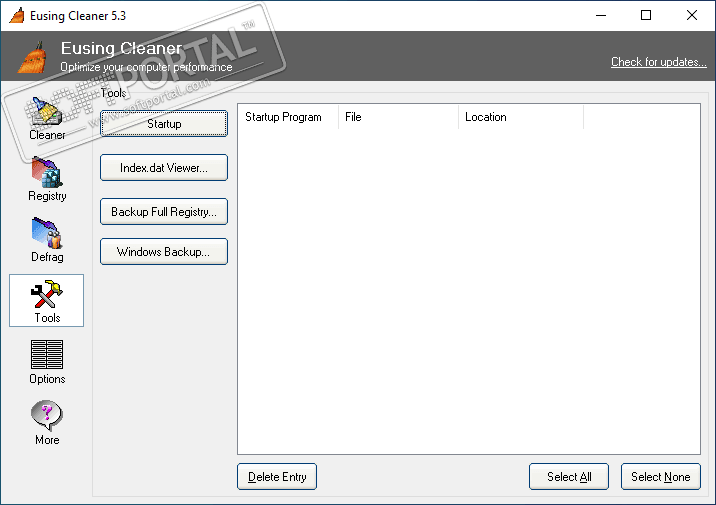Click the Startup tool button

click(164, 124)
